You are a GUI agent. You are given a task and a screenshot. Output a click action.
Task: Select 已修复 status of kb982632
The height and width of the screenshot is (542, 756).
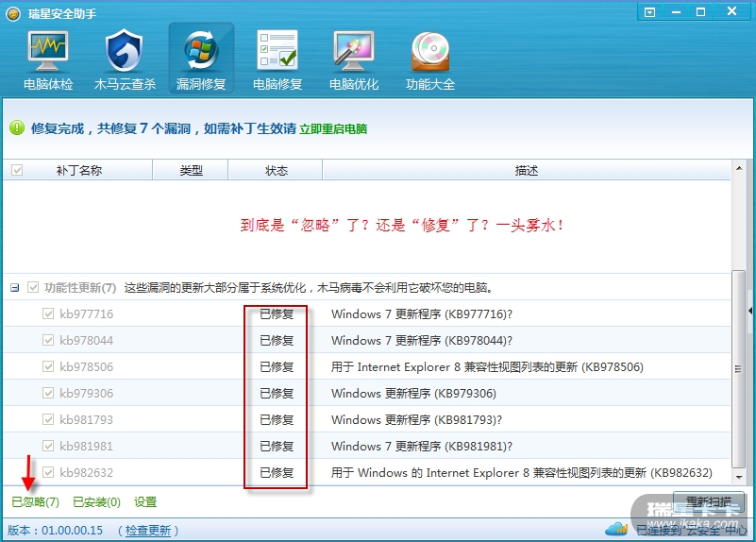point(277,472)
